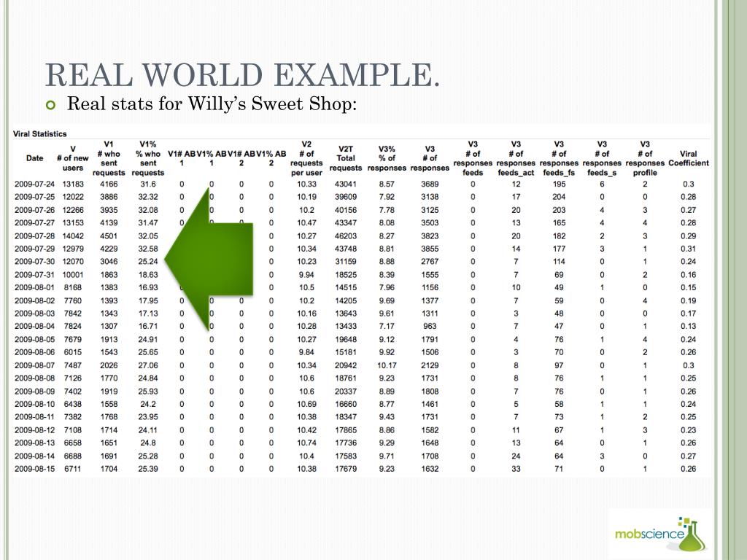The height and width of the screenshot is (560, 747).
Task: Click the new users value 6015
Action: point(73,352)
